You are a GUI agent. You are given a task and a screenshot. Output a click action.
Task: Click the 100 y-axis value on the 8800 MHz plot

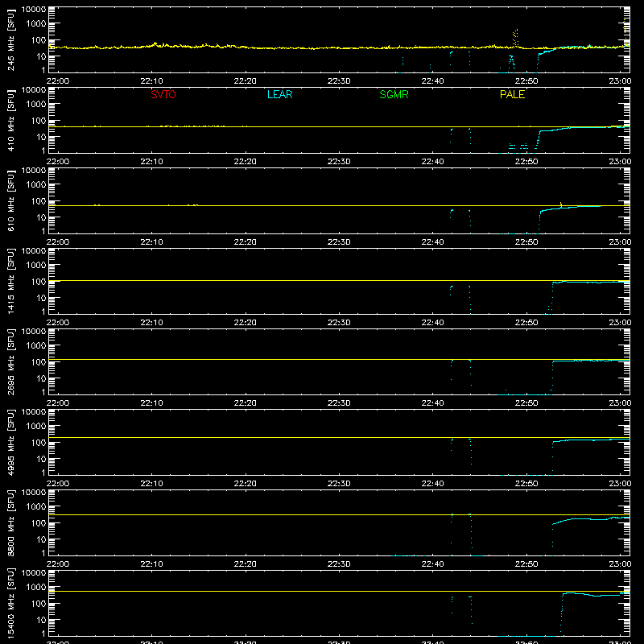click(39, 523)
